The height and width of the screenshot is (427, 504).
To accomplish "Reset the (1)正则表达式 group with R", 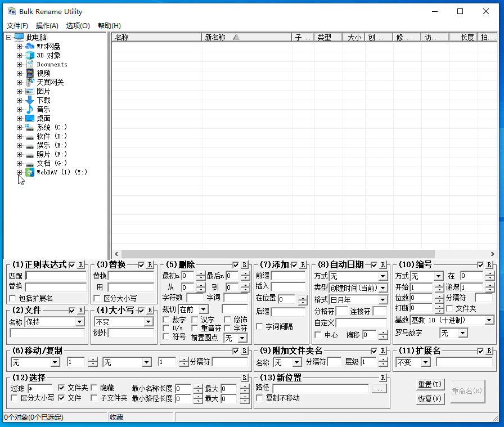I will 81,264.
